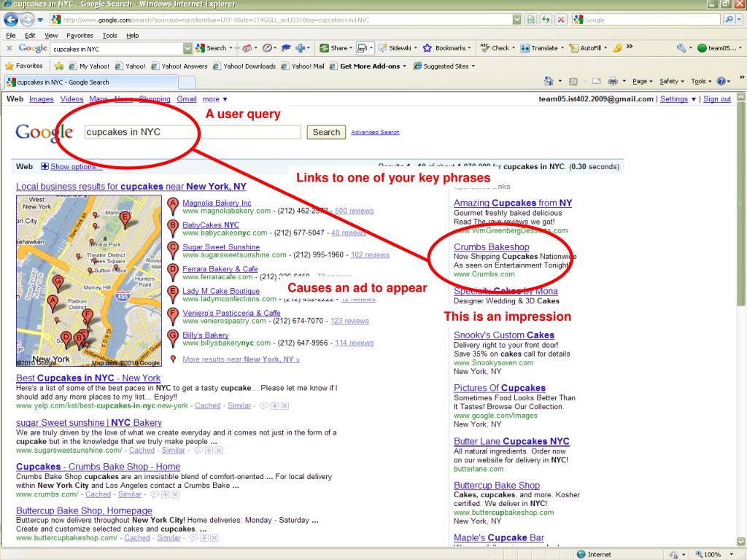Open the Settings link at top right
Screen dimensions: 747x560
[673, 99]
